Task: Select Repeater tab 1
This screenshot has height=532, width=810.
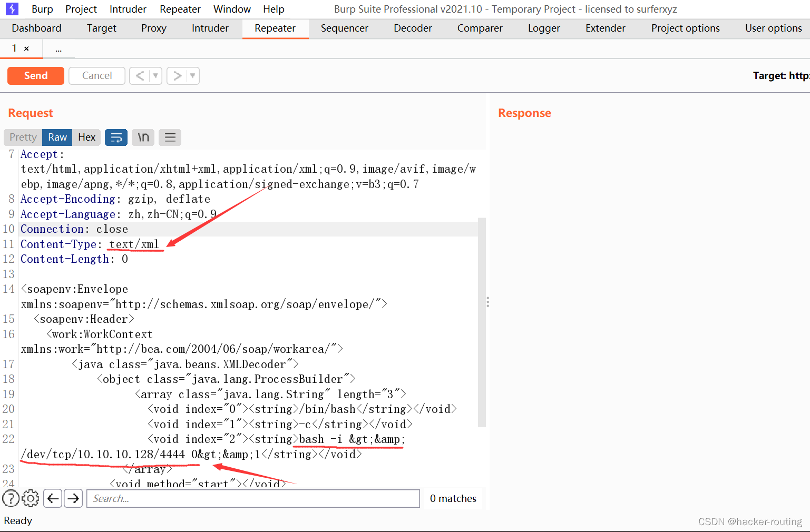Action: coord(15,48)
